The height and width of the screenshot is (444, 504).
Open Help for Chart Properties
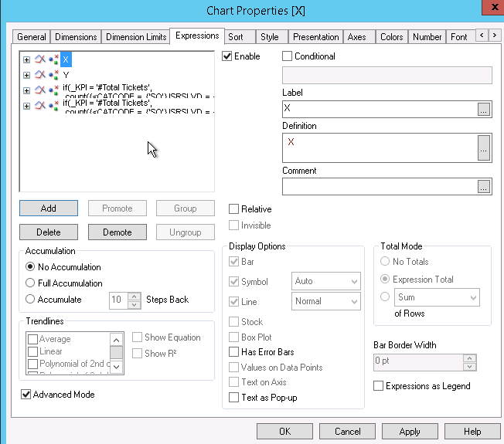tap(472, 431)
